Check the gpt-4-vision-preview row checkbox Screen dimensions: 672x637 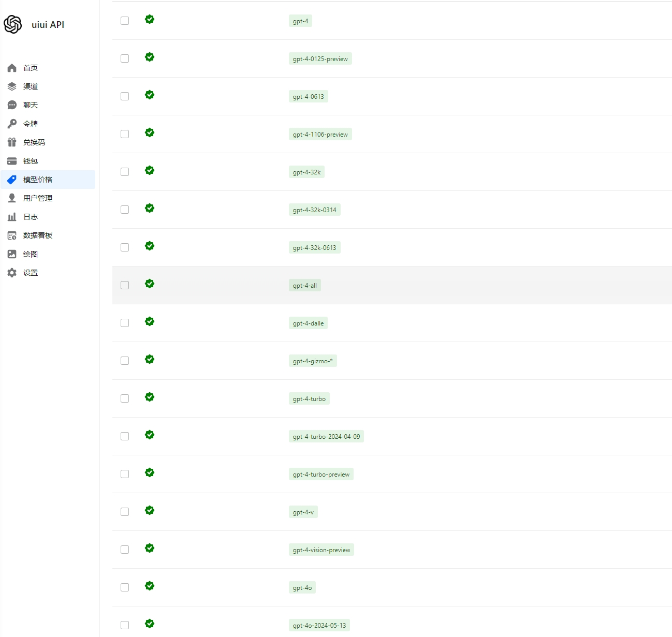[x=125, y=550]
